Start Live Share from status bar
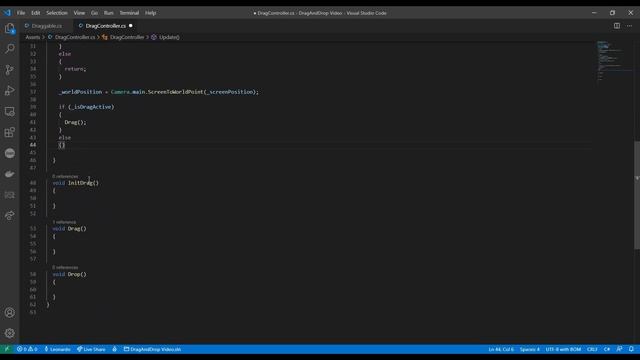Image resolution: width=640 pixels, height=360 pixels. pyautogui.click(x=91, y=349)
